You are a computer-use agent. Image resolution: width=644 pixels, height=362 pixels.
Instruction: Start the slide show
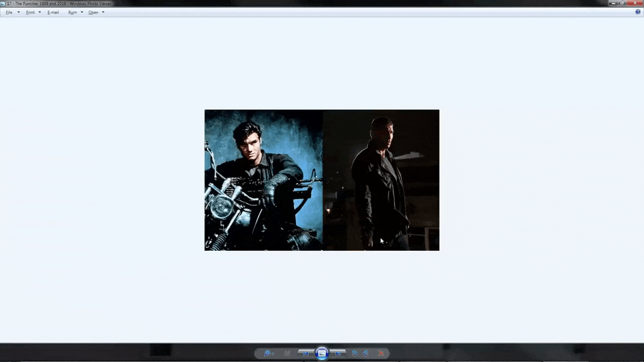click(322, 353)
